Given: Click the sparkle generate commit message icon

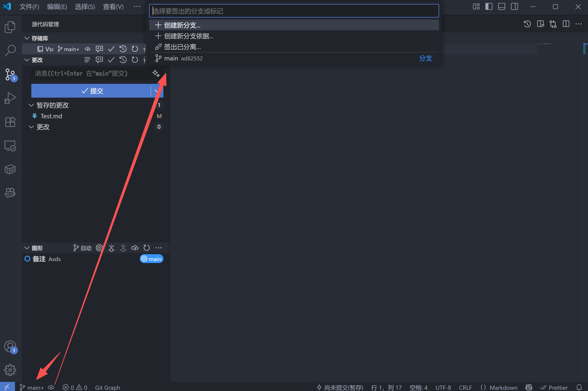Looking at the screenshot, I should pos(156,73).
